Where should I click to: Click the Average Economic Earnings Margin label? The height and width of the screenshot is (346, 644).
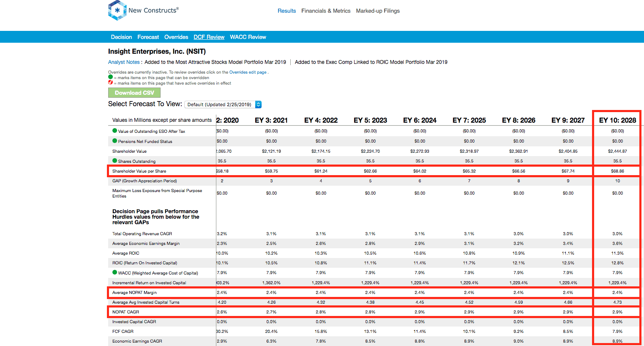(x=146, y=244)
